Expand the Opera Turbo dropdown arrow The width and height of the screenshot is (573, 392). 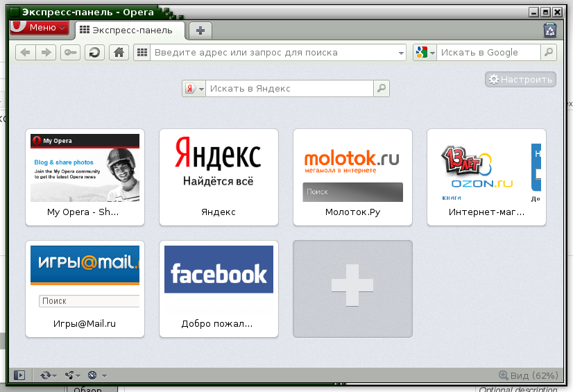[104, 376]
